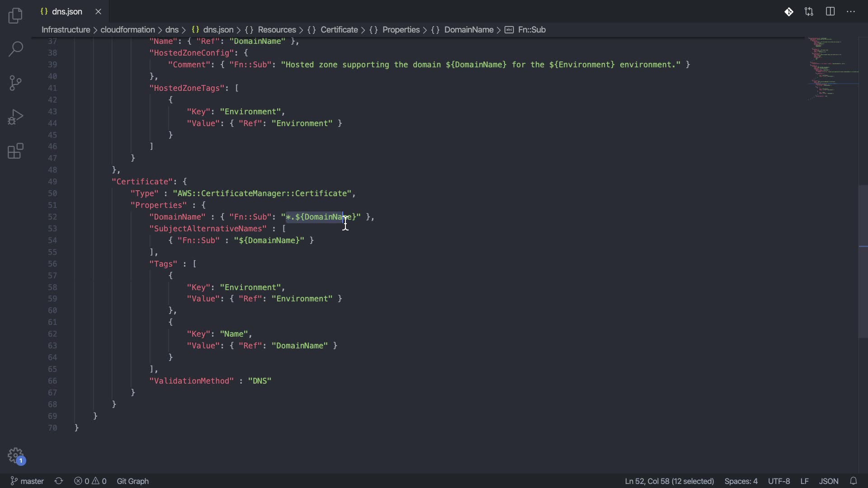This screenshot has height=488, width=868.
Task: Open the Search panel icon
Action: (15, 49)
